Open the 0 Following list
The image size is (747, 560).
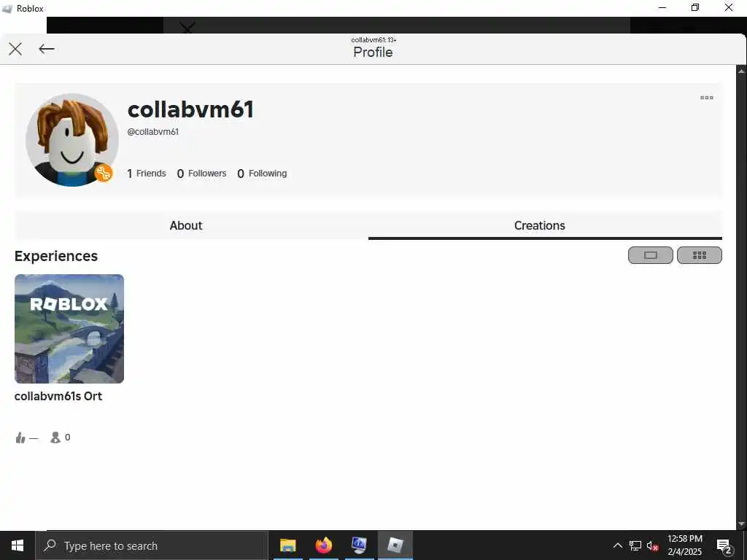click(x=262, y=174)
